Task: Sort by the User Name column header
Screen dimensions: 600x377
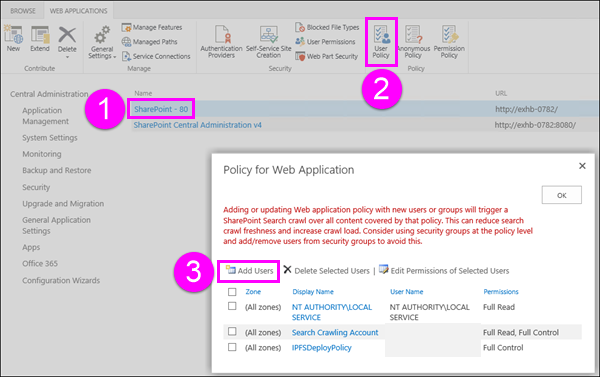Action: pos(406,292)
